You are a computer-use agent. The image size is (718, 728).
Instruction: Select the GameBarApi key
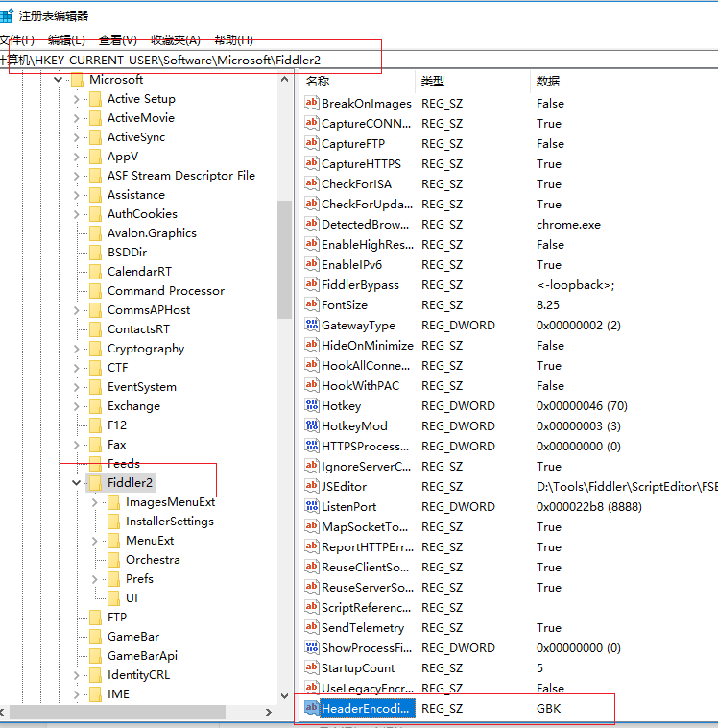(x=142, y=656)
